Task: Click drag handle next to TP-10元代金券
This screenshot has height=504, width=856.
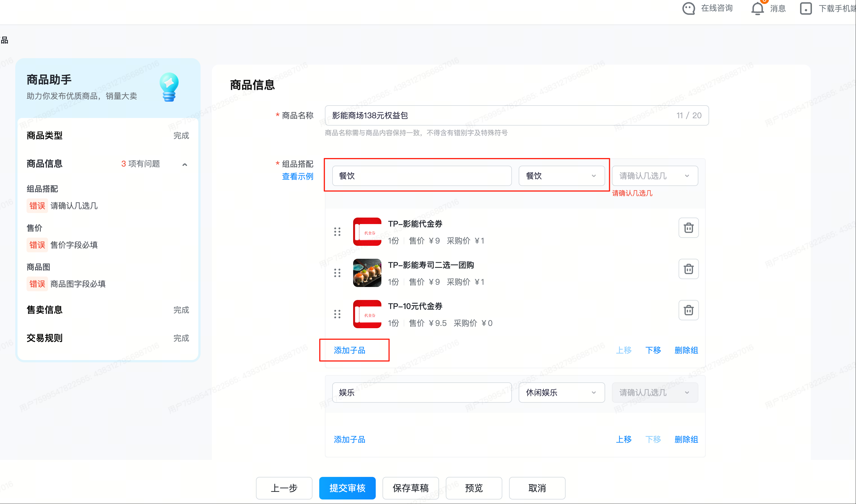Action: 337,314
